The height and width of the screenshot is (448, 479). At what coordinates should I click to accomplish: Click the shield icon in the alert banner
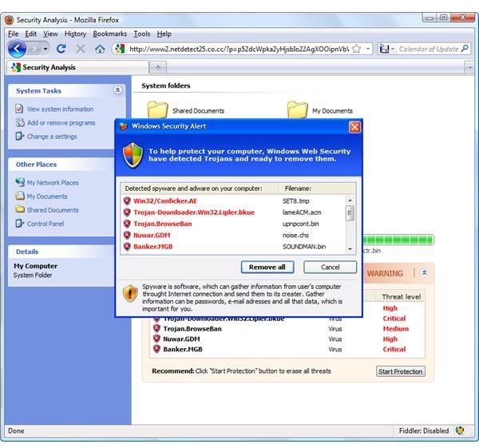133,155
